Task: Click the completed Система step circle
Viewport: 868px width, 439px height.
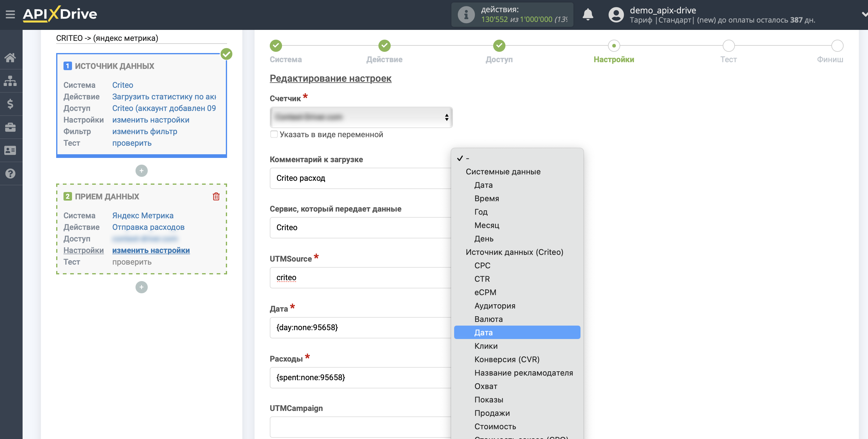Action: coord(276,45)
